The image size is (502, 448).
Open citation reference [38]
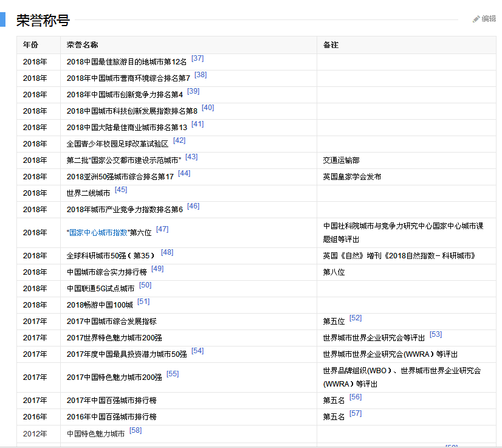click(x=201, y=75)
